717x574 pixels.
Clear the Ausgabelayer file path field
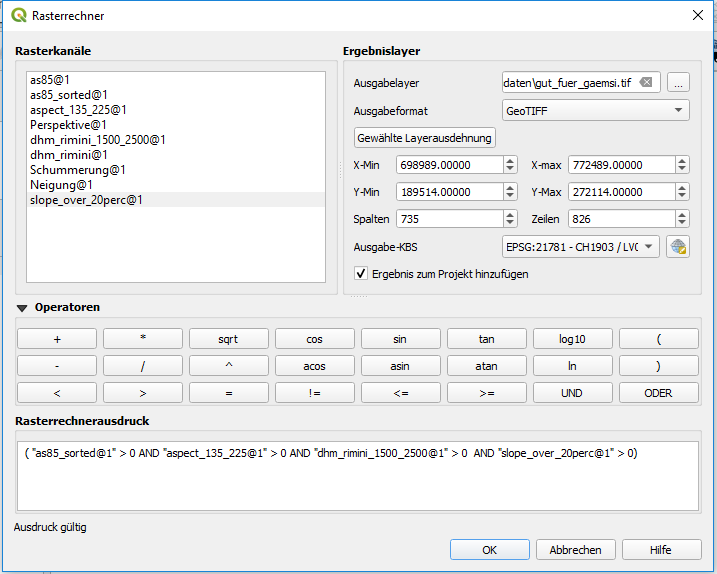coord(646,83)
